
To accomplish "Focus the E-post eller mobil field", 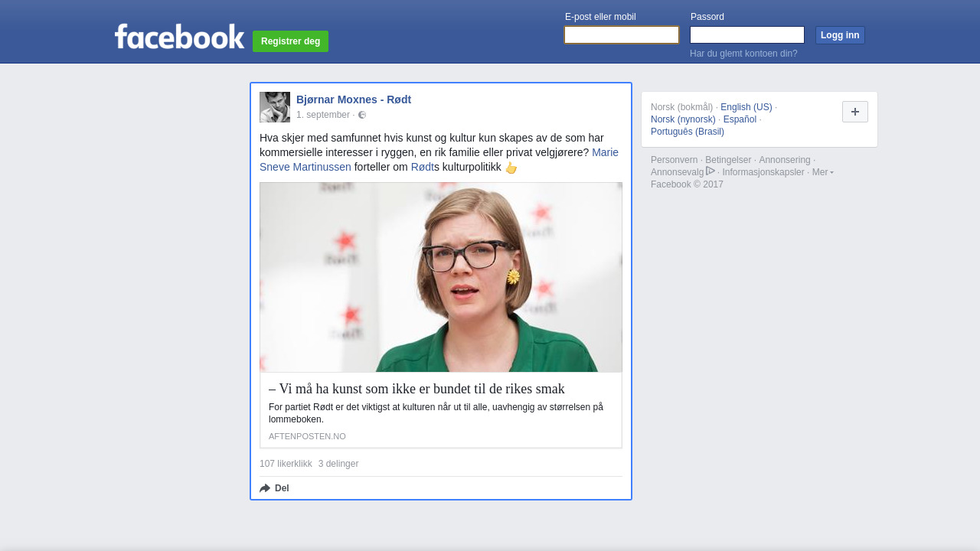I will (x=621, y=35).
